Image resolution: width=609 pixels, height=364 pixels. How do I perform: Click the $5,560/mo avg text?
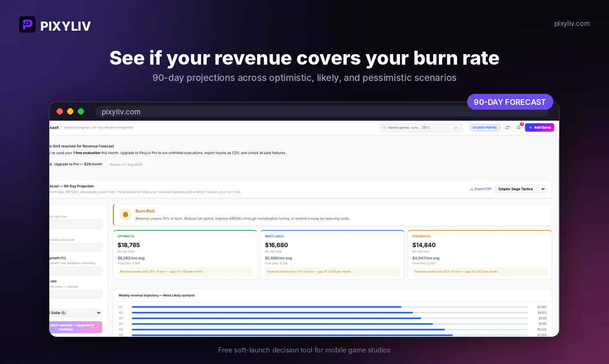tap(279, 258)
